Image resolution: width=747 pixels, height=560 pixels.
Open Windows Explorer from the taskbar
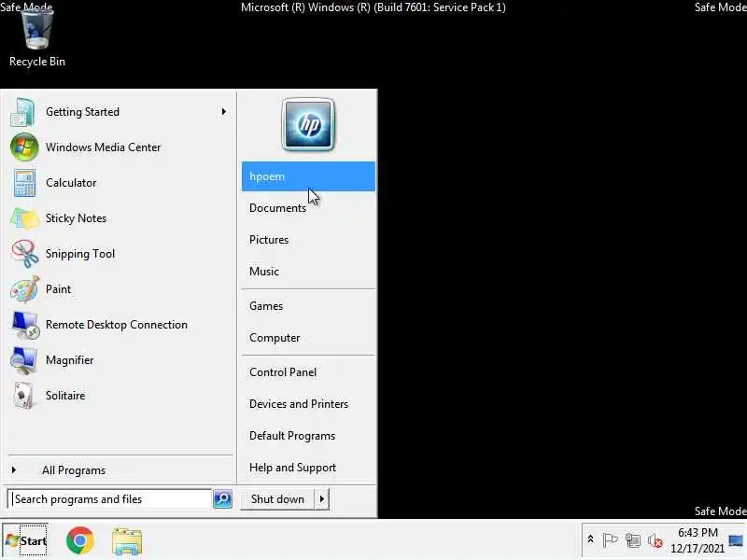(x=127, y=541)
